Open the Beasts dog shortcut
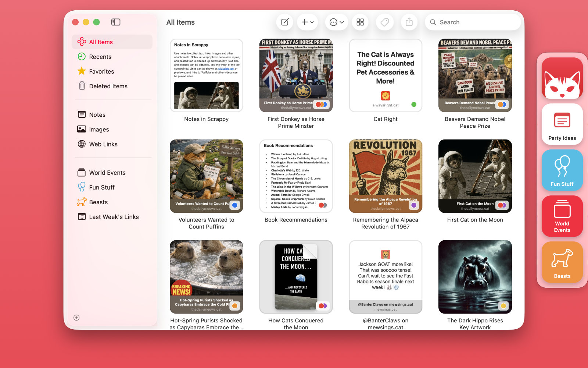This screenshot has width=588, height=368. pos(562,262)
